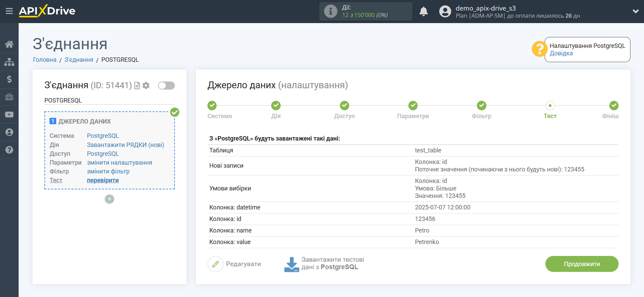Click the user avatar icon

click(x=445, y=11)
